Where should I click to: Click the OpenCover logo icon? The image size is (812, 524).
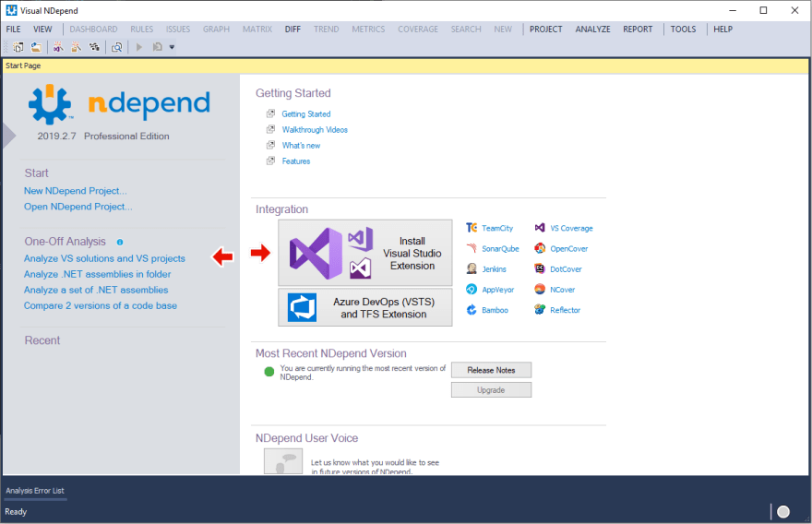(540, 248)
